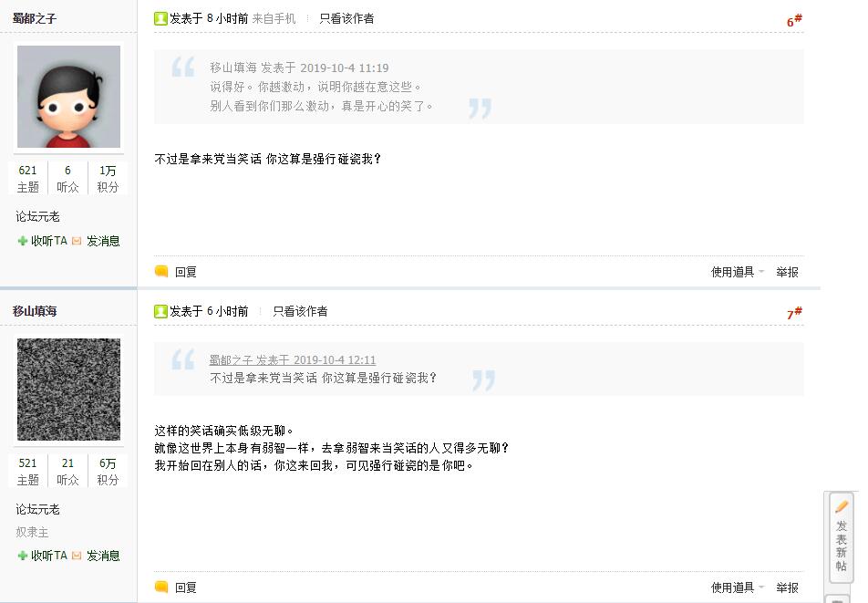
Task: Click the yellow reply bubble in post 6
Action: [161, 272]
